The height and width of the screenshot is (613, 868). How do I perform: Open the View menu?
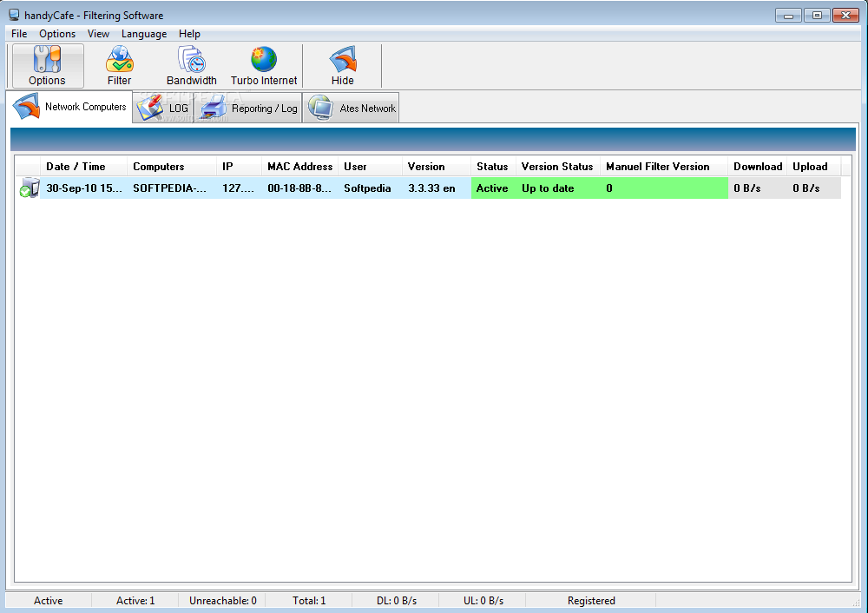98,34
